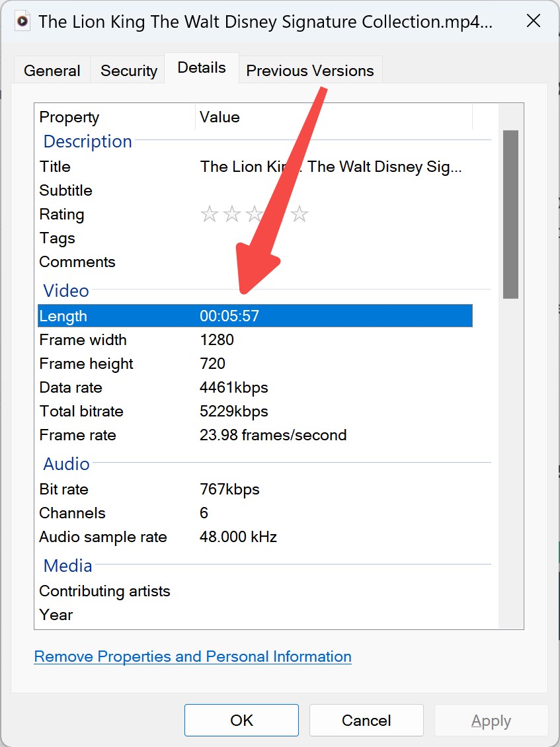This screenshot has width=560, height=747.
Task: Select the Contributing artists row
Action: pos(255,591)
